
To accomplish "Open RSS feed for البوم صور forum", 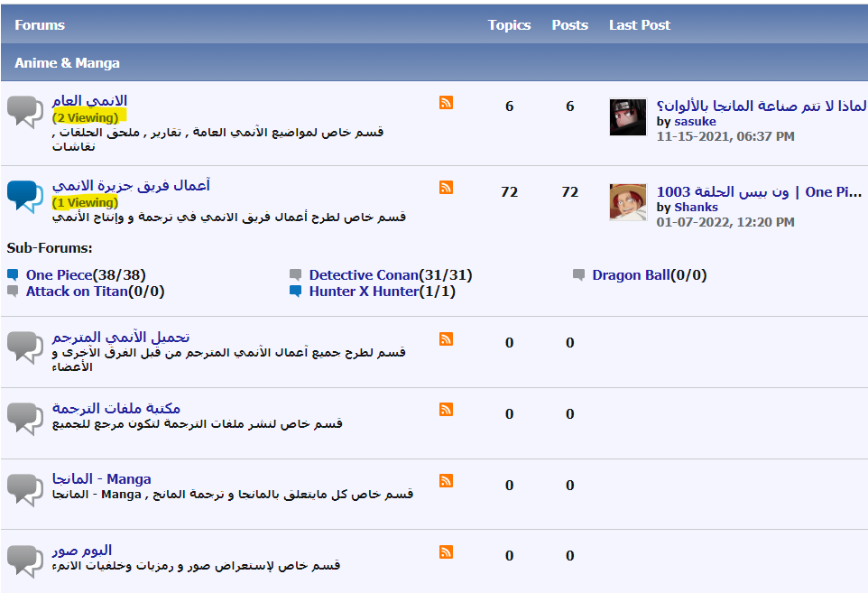I will 446,552.
